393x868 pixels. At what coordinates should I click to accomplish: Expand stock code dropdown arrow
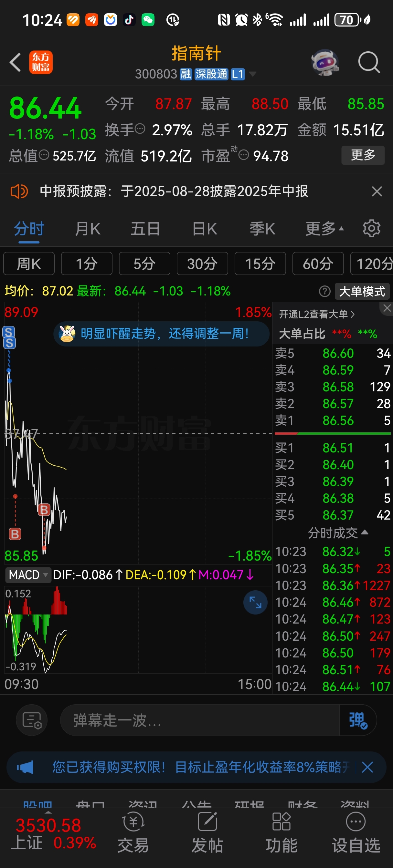tap(252, 74)
